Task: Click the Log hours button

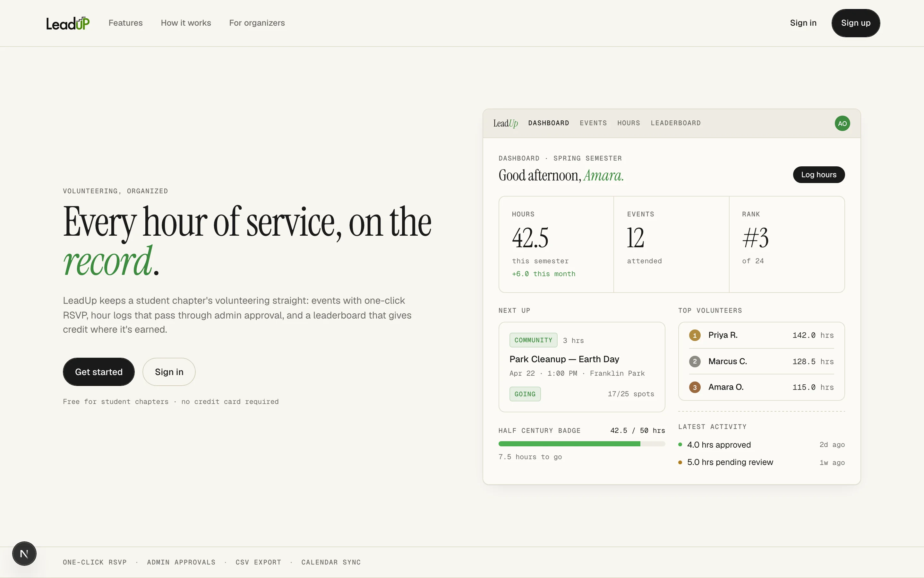Action: pos(819,175)
